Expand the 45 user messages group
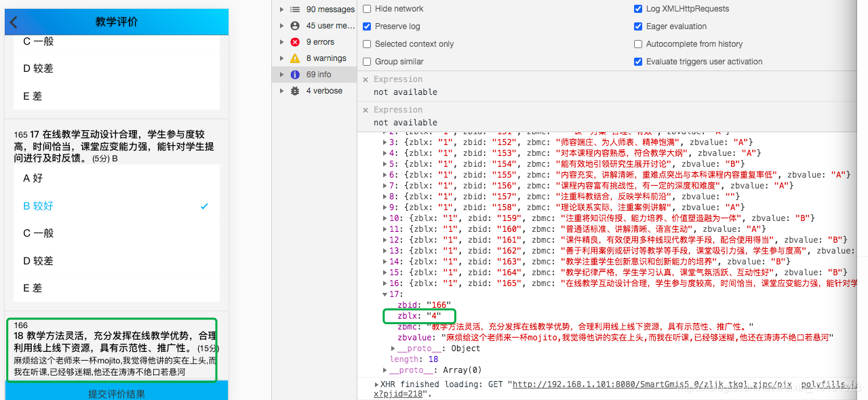The height and width of the screenshot is (400, 868). point(281,26)
